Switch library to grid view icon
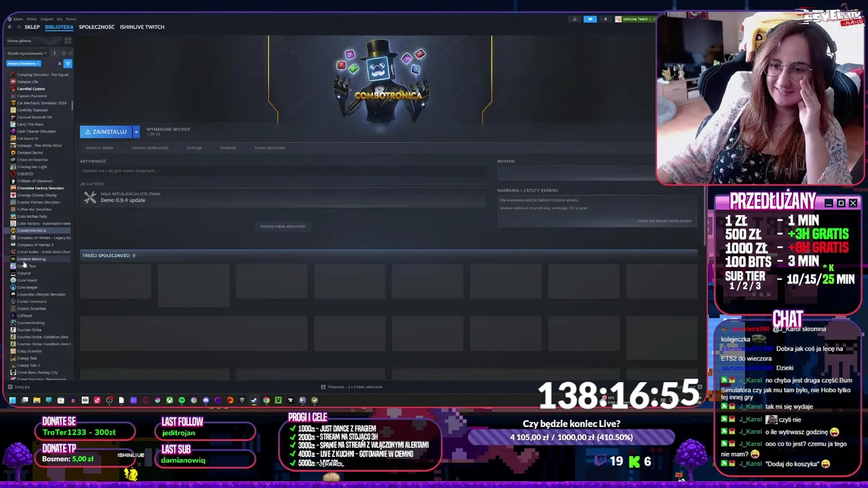This screenshot has width=868, height=488. coord(68,41)
